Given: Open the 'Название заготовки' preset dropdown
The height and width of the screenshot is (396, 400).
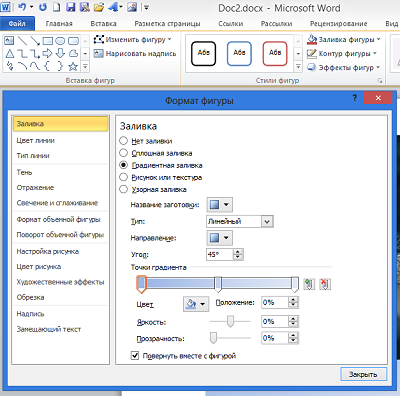Looking at the screenshot, I should tap(220, 205).
